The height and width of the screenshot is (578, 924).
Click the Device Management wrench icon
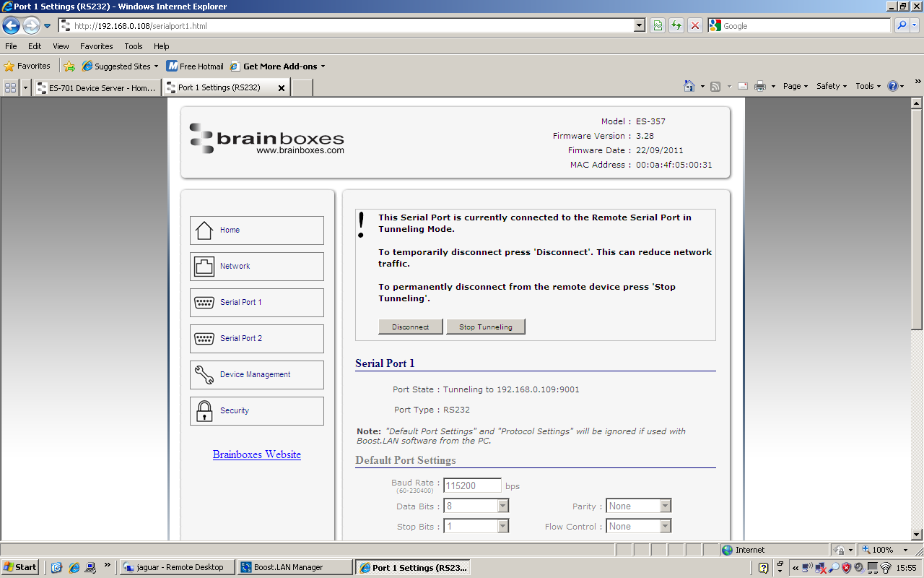tap(204, 375)
